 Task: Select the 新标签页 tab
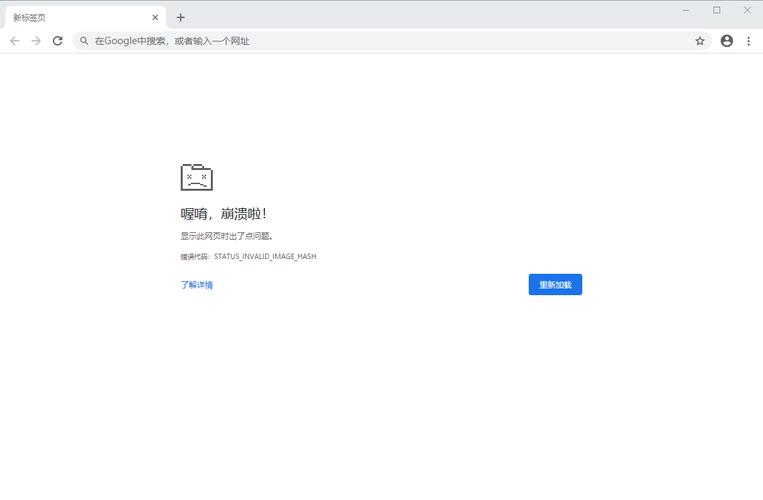coord(86,18)
